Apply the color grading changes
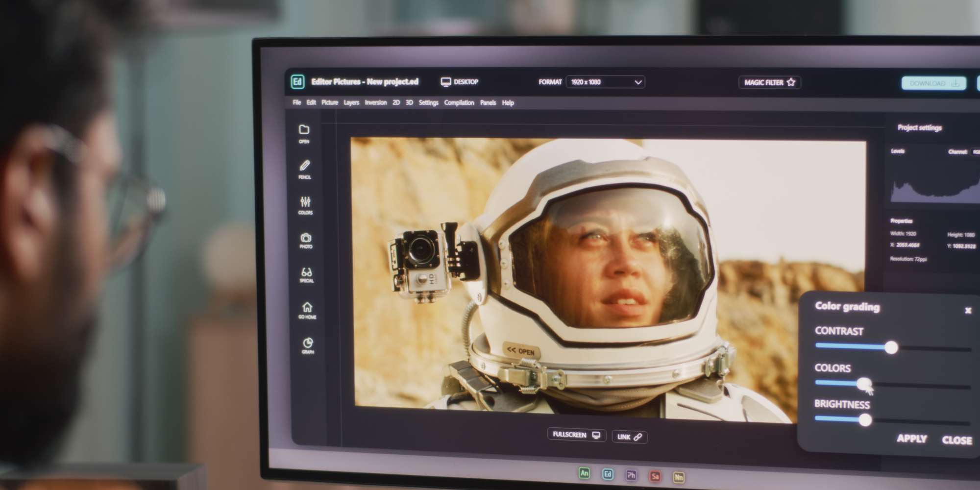The image size is (980, 490). click(912, 439)
